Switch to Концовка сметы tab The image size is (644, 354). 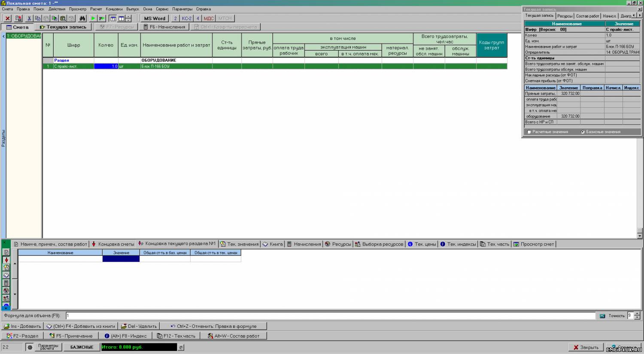click(x=113, y=244)
